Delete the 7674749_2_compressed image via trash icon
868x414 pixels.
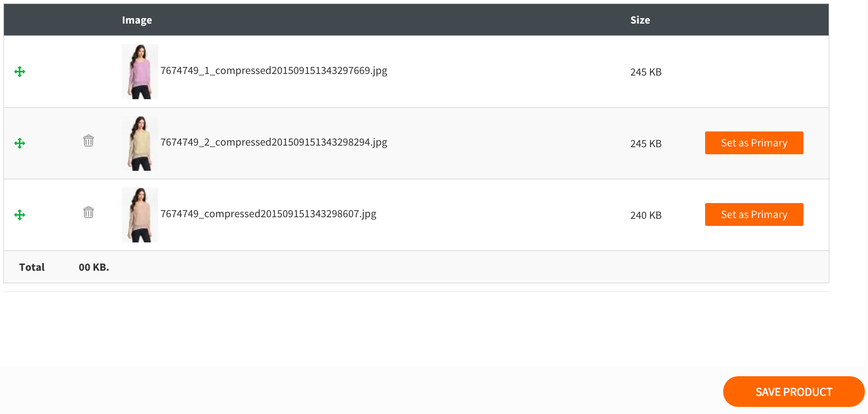[x=89, y=141]
